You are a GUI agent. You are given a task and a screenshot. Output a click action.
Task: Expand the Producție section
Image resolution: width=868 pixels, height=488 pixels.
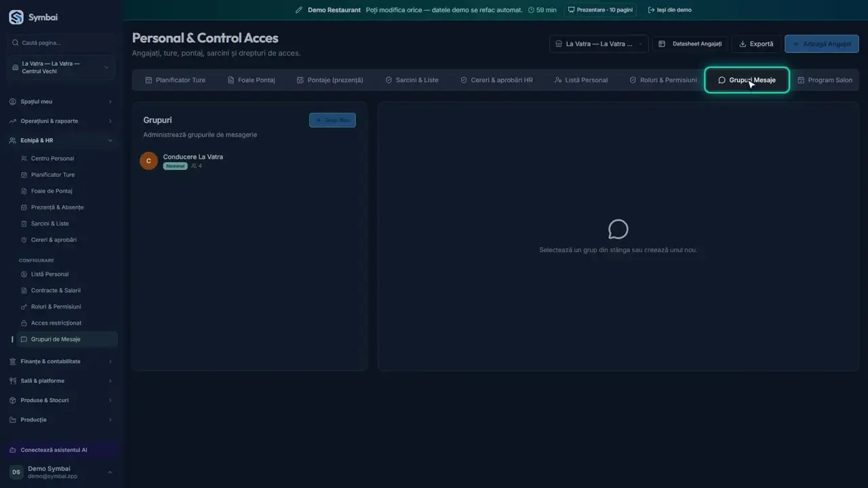point(62,420)
